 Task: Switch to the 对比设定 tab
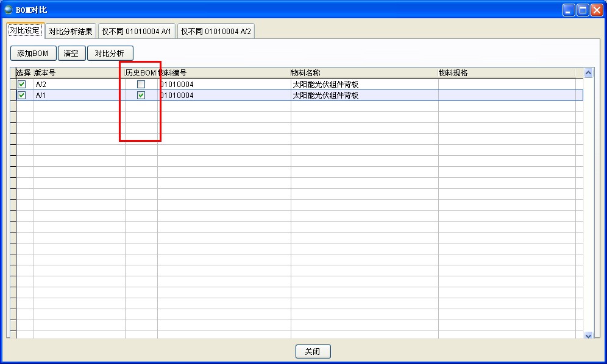(25, 30)
